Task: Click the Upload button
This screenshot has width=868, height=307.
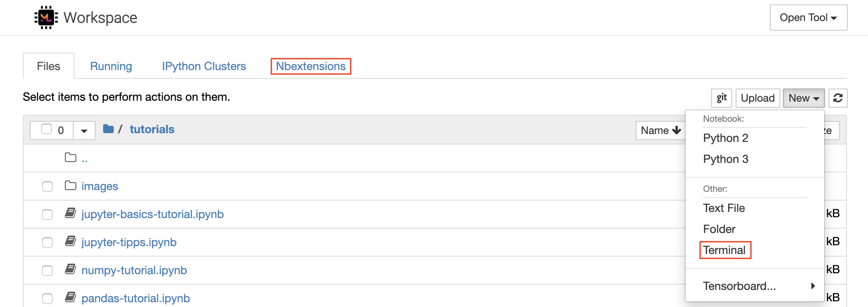Action: [758, 98]
